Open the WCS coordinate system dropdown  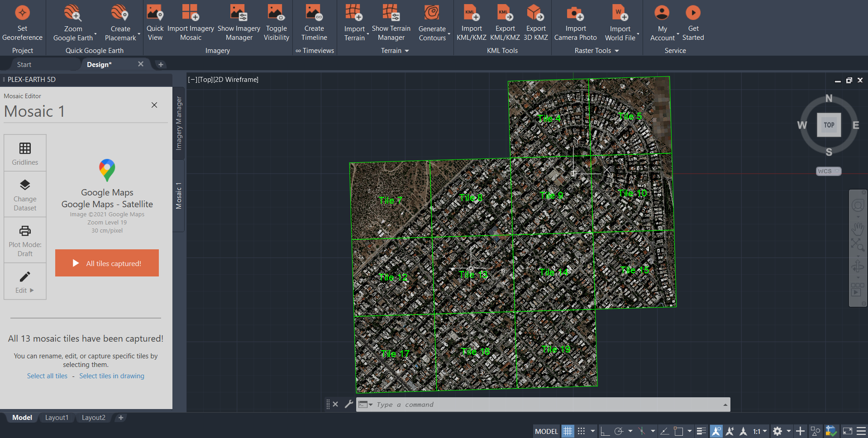click(x=829, y=171)
